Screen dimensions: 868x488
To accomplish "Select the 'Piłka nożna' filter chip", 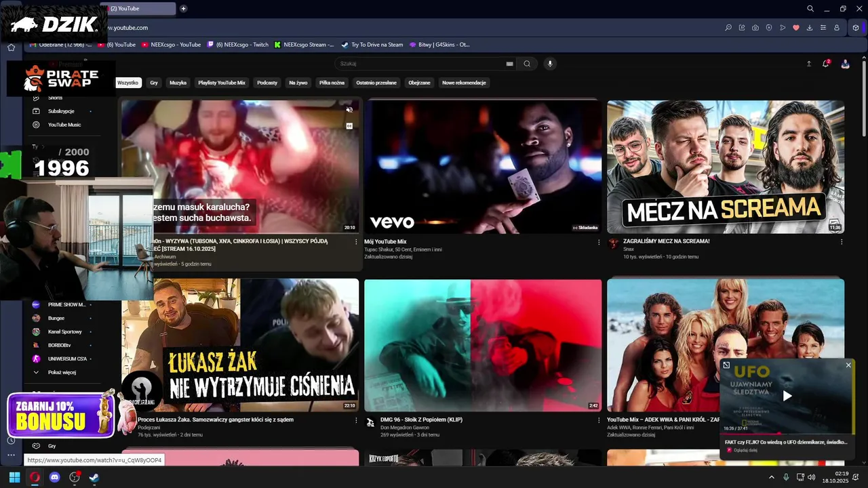I will 332,83.
